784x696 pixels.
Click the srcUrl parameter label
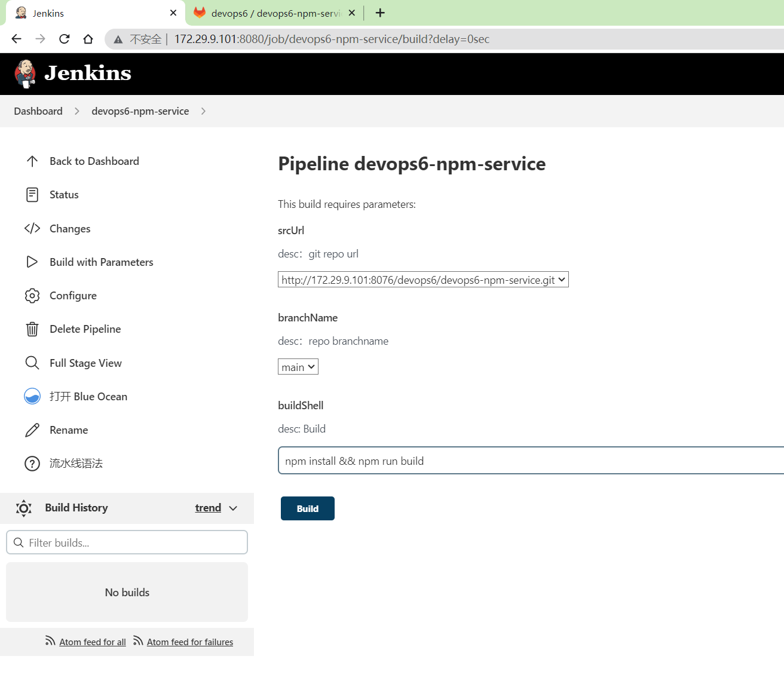pos(291,231)
